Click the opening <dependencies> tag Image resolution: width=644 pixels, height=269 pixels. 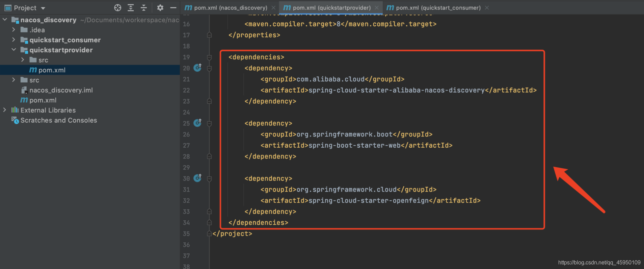coord(256,57)
